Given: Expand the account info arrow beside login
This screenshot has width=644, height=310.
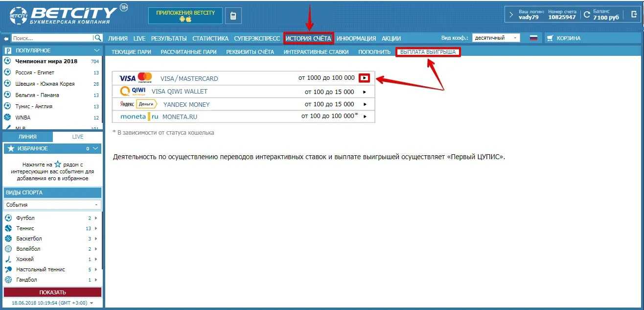Looking at the screenshot, I should click(x=511, y=14).
